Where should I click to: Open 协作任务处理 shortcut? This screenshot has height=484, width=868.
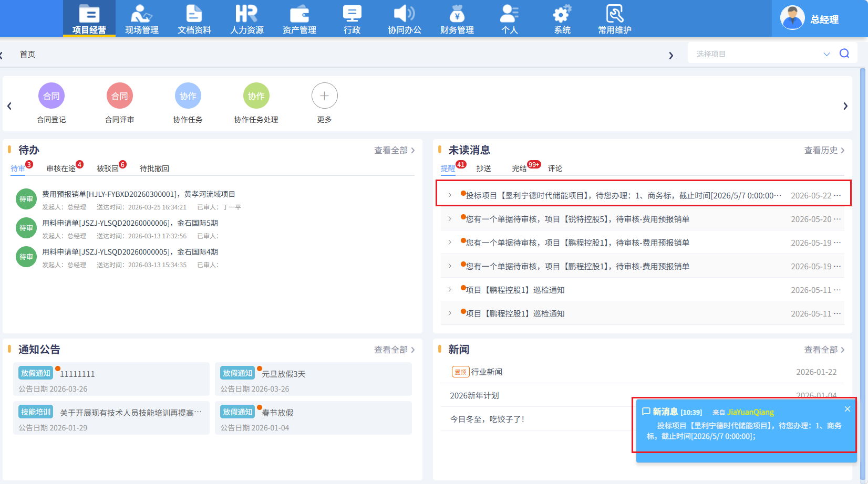click(256, 103)
